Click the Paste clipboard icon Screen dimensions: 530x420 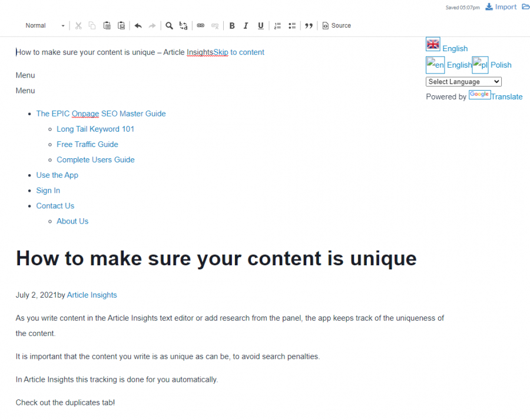point(107,26)
